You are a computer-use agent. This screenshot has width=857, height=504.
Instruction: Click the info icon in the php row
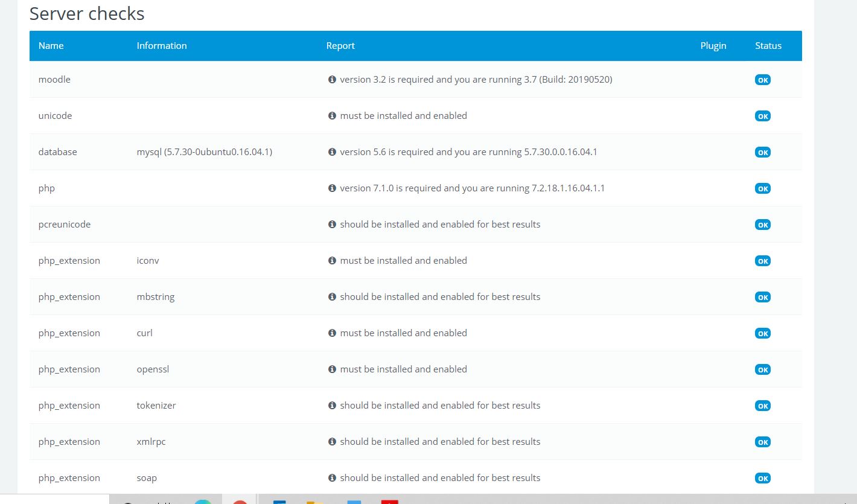(332, 188)
